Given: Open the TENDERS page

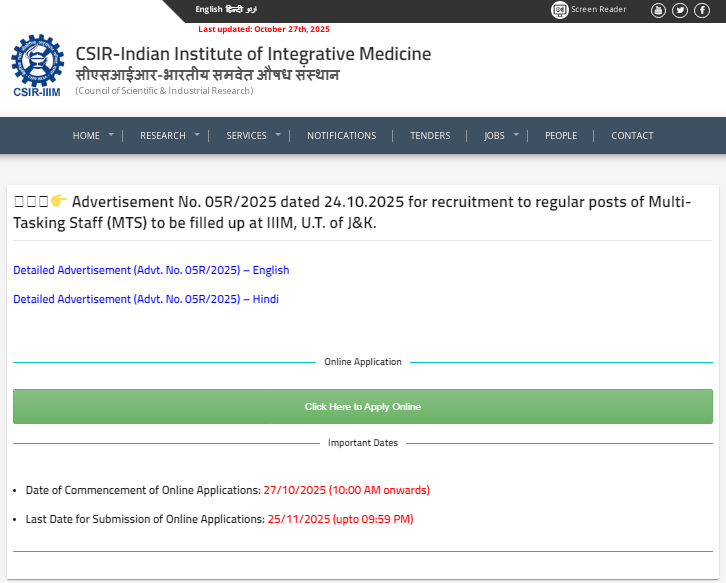Looking at the screenshot, I should click(430, 136).
